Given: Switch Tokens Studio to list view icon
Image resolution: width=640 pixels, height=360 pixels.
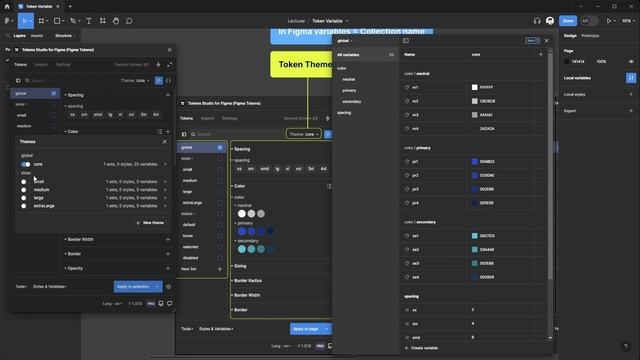Looking at the screenshot, I should coord(159,80).
